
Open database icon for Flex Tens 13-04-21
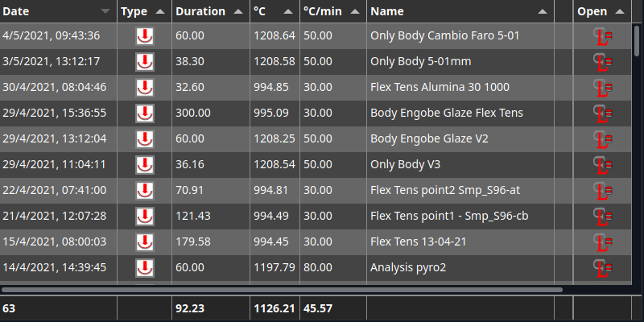(602, 242)
